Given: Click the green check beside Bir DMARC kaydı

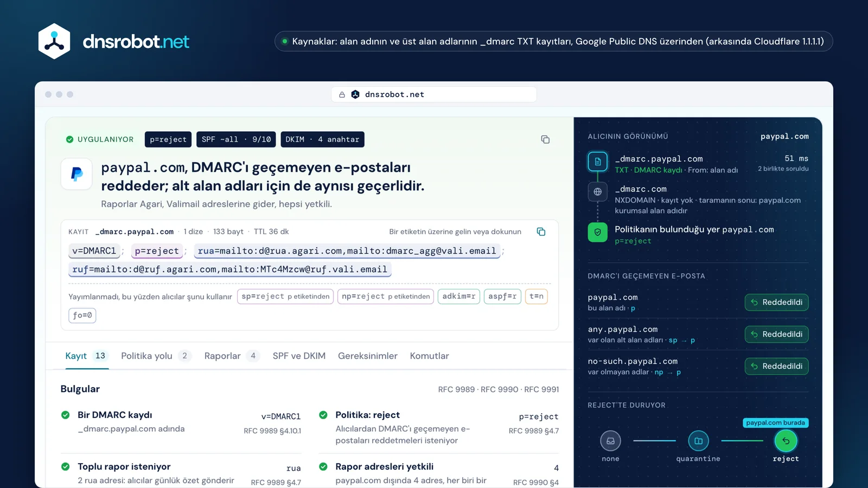Looking at the screenshot, I should [x=66, y=415].
